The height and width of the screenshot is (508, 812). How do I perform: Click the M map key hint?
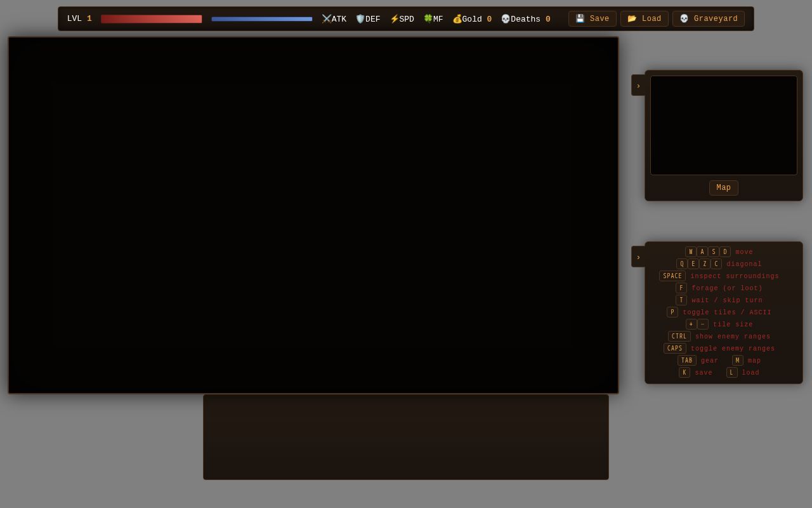(738, 361)
